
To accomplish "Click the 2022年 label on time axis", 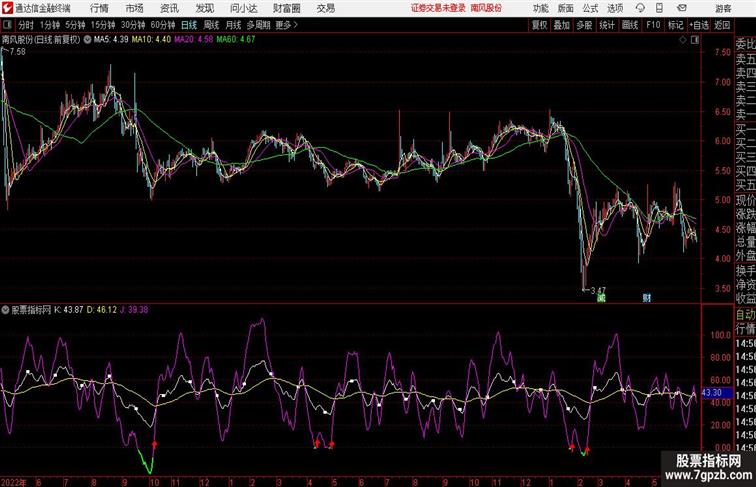I will tap(14, 482).
